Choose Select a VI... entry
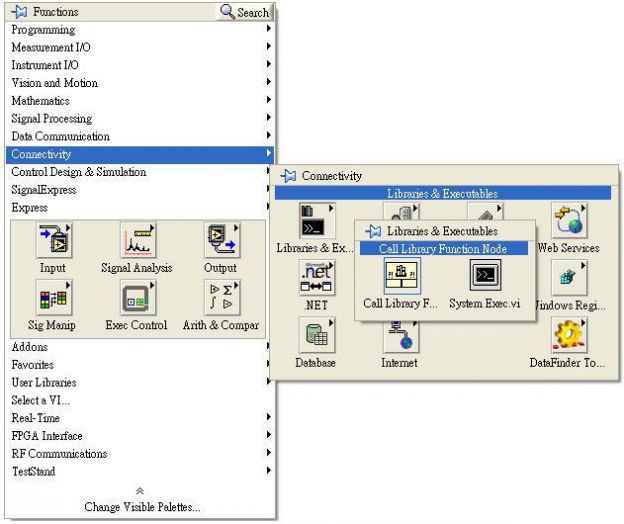Image resolution: width=624 pixels, height=524 pixels. point(140,400)
